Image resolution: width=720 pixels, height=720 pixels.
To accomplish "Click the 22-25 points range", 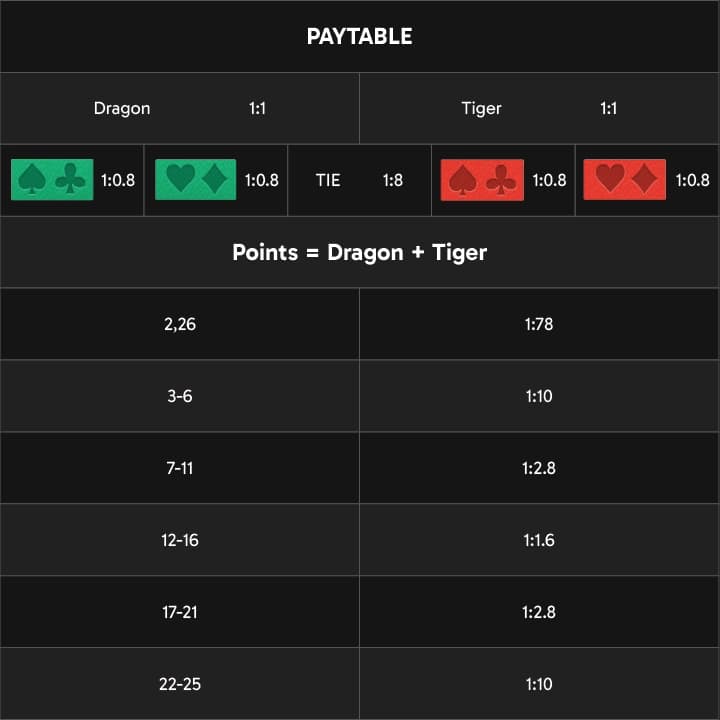I will [x=180, y=684].
